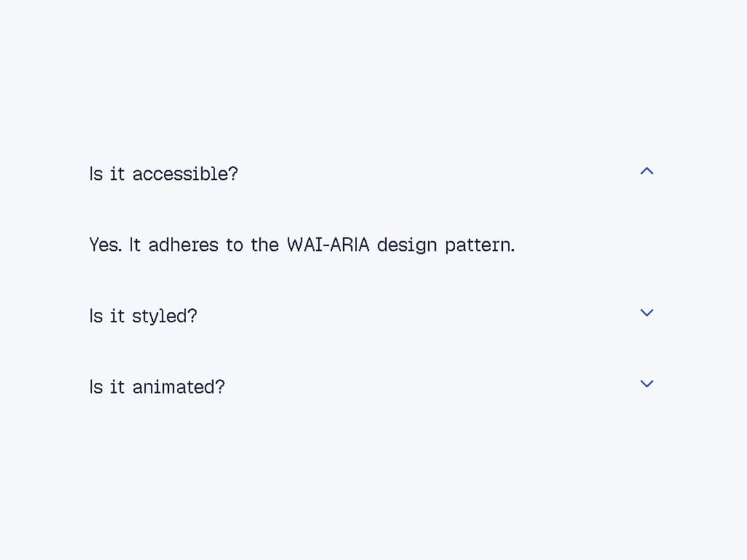Click the WAI-ARIA design pattern answer text
This screenshot has height=560, width=747.
302,245
